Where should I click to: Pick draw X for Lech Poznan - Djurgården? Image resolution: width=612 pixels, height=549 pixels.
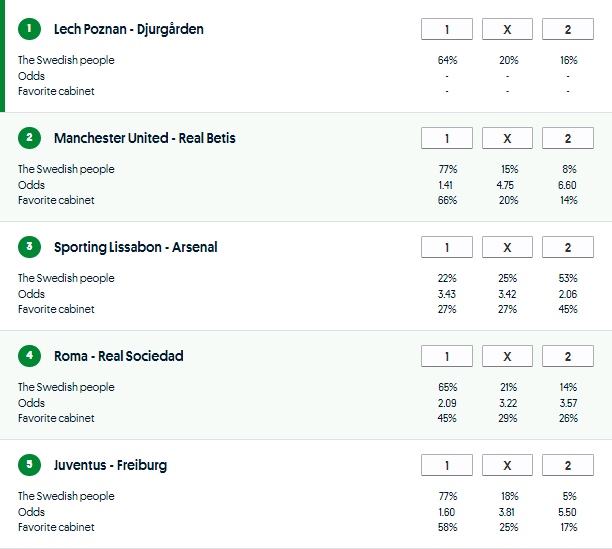[x=507, y=29]
